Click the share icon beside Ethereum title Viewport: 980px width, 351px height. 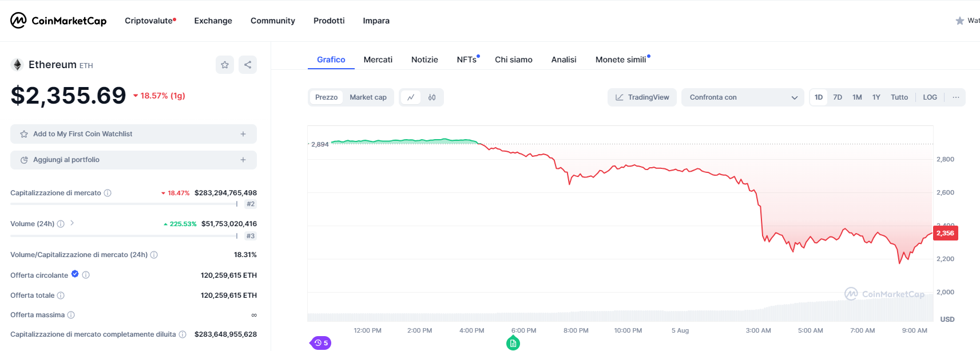point(248,65)
